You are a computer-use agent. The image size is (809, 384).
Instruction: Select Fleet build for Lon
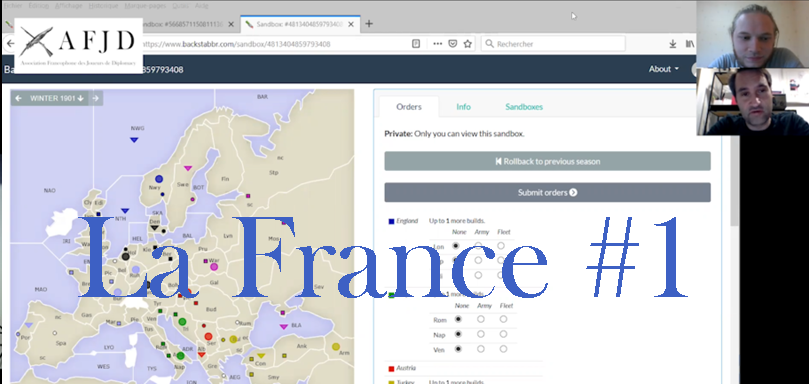pos(501,246)
